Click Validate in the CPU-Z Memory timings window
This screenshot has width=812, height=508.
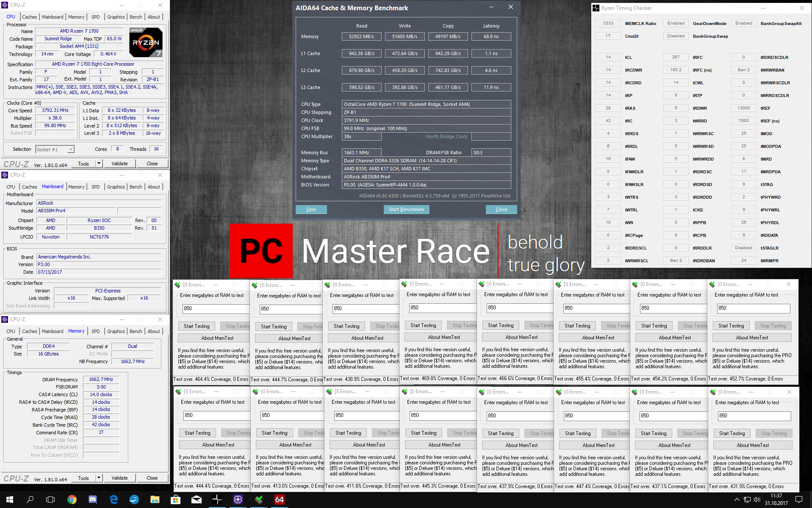point(119,478)
